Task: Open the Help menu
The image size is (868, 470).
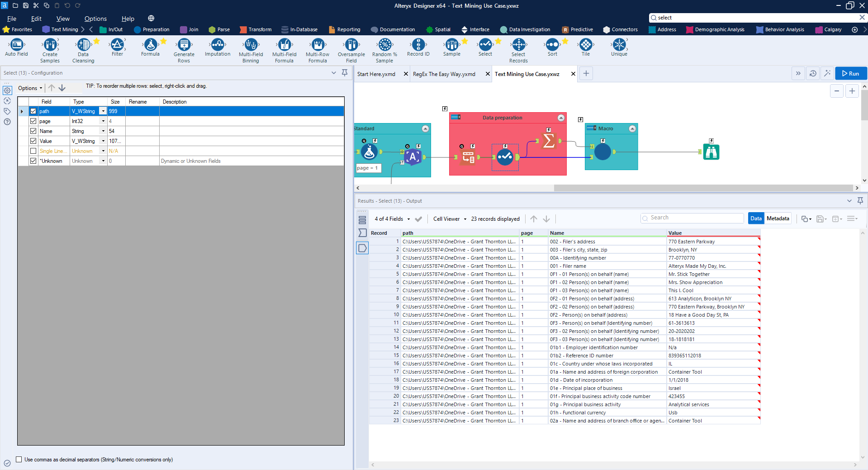Action: 127,19
